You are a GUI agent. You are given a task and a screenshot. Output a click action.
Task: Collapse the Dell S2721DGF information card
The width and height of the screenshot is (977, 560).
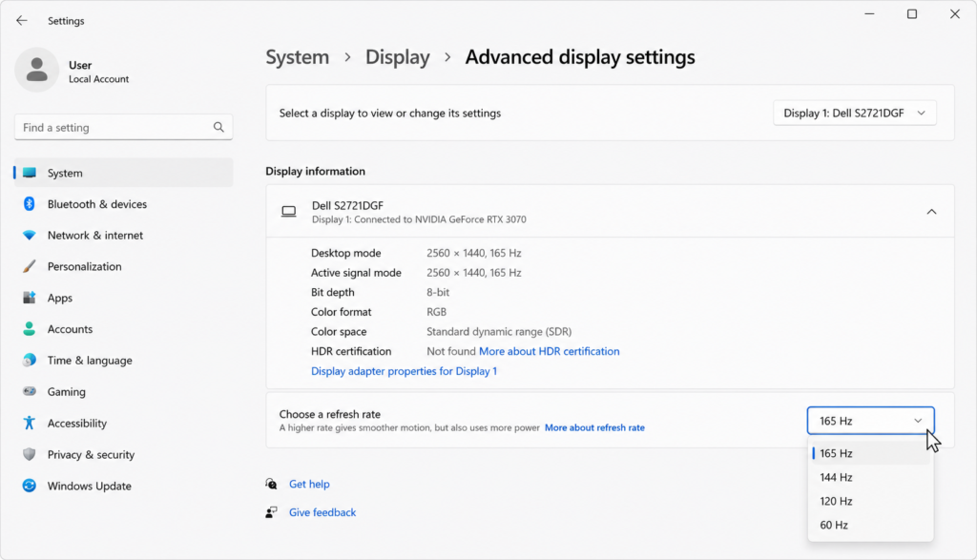(x=931, y=212)
